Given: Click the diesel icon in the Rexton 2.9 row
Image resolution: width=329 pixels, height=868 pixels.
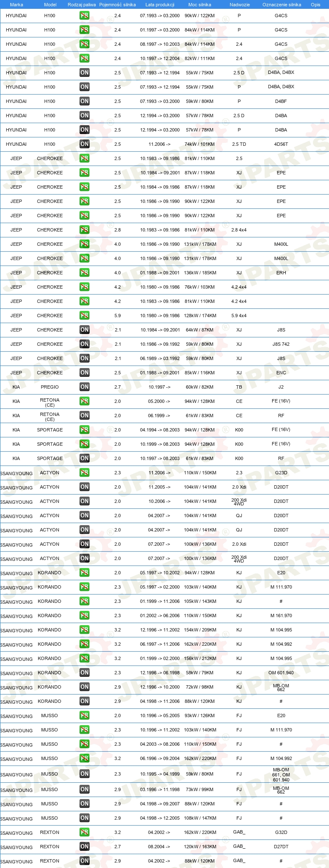Looking at the screenshot, I should click(85, 861).
